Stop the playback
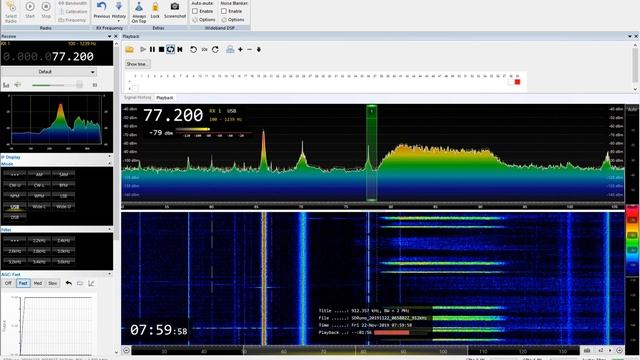 click(x=161, y=49)
